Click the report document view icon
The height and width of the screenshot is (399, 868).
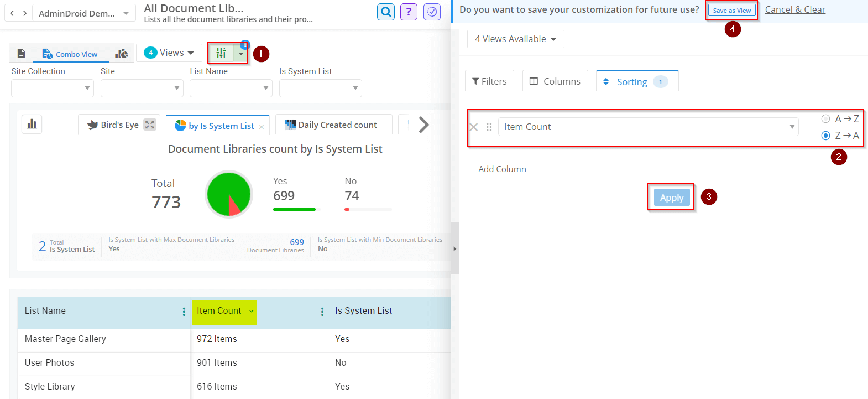(x=22, y=54)
